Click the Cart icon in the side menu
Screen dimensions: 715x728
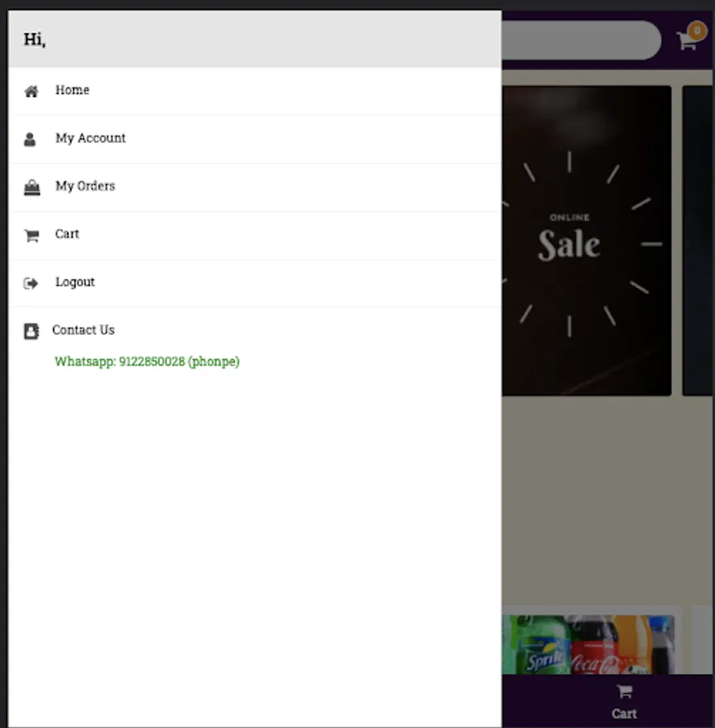[32, 235]
